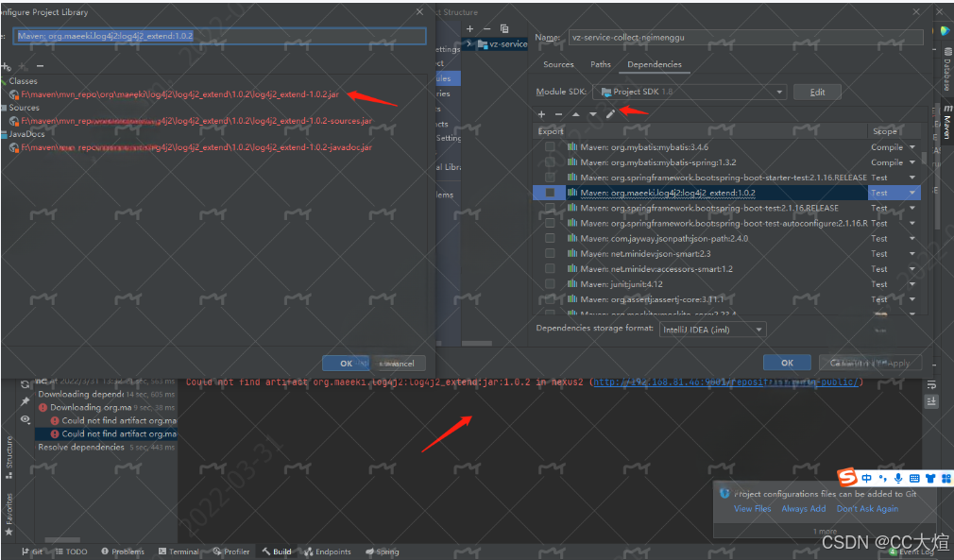Open the Maven tool window side tab
The height and width of the screenshot is (560, 954).
(x=947, y=120)
